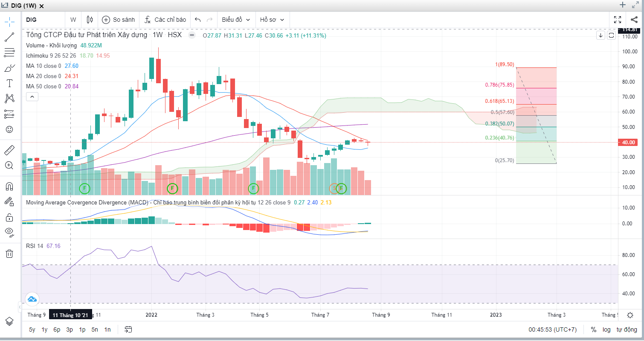Collapse the indicator legend chevron
The width and height of the screenshot is (644, 341).
click(32, 97)
